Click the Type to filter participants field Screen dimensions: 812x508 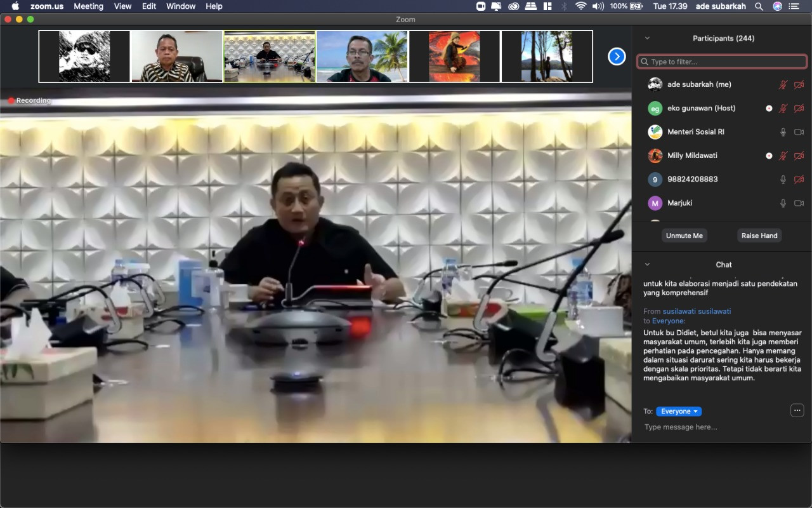point(722,62)
